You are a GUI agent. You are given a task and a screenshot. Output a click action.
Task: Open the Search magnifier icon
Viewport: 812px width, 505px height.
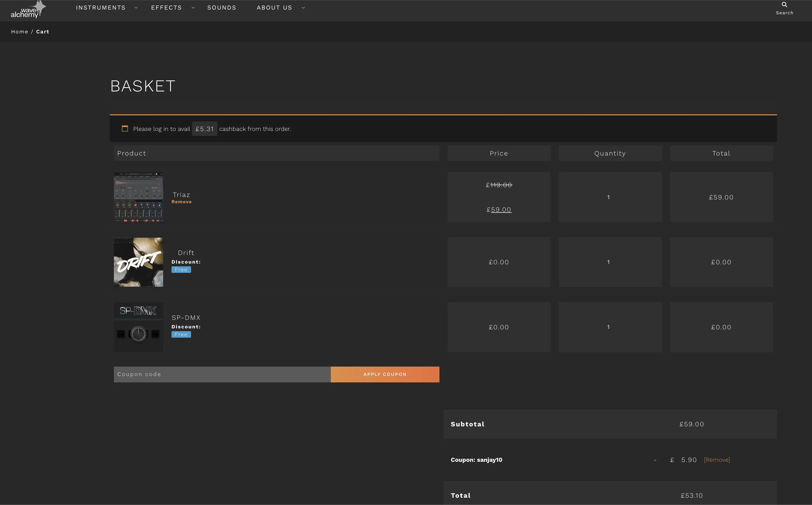(x=784, y=5)
